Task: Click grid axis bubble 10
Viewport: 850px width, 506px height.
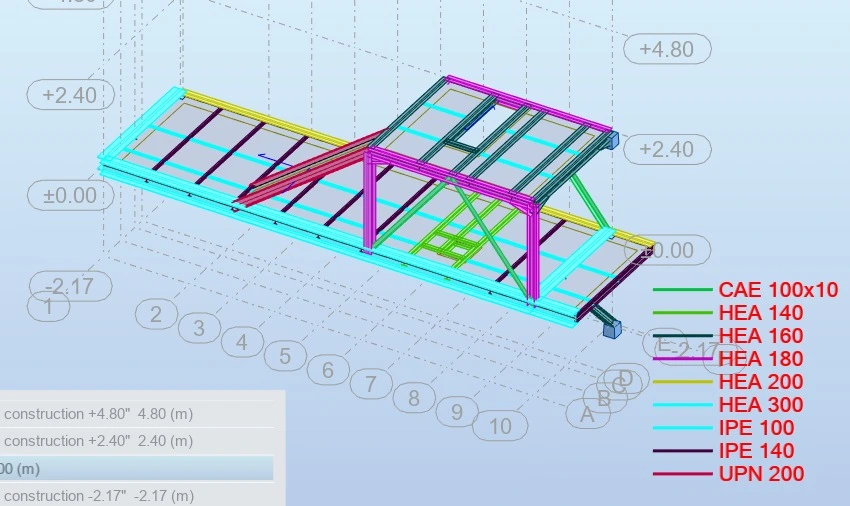Action: click(x=500, y=426)
